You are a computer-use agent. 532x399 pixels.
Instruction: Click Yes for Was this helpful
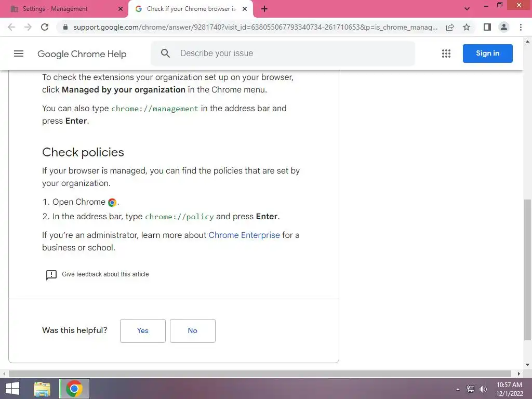click(143, 331)
